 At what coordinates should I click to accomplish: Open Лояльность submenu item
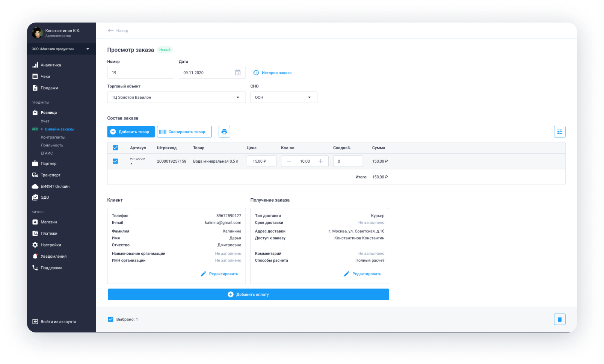52,145
